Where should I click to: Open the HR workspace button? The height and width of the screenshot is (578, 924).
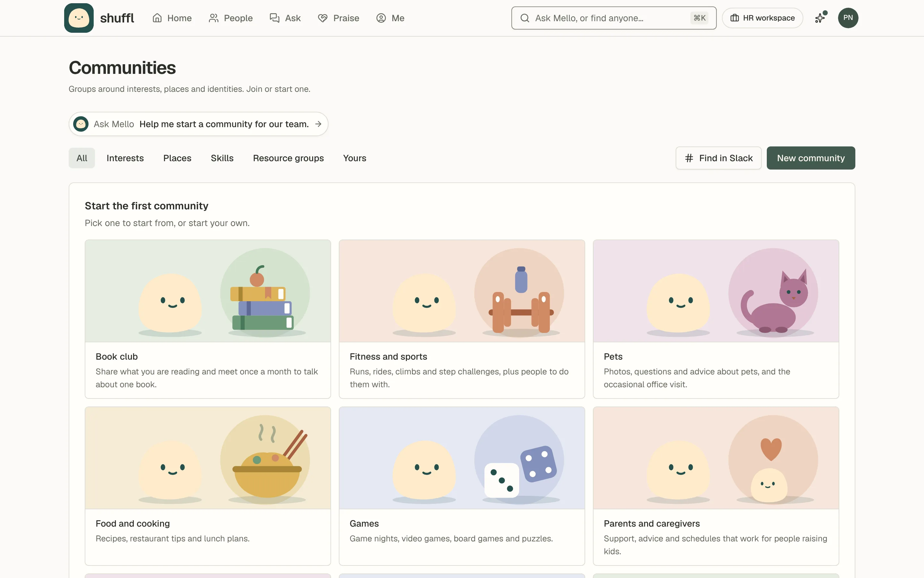point(763,18)
